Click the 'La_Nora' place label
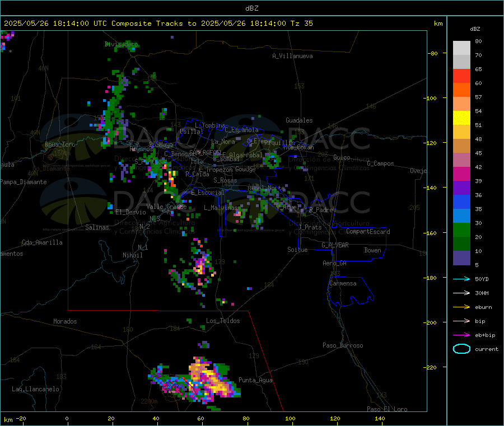504x426 pixels. tap(223, 142)
